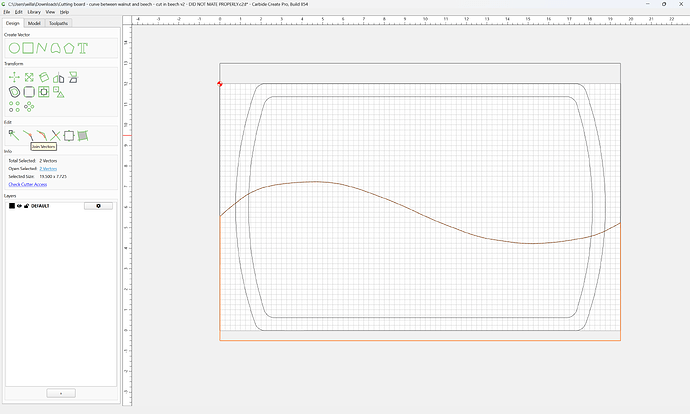This screenshot has width=690, height=414.
Task: Pick the Polygon creation tool
Action: coord(69,48)
